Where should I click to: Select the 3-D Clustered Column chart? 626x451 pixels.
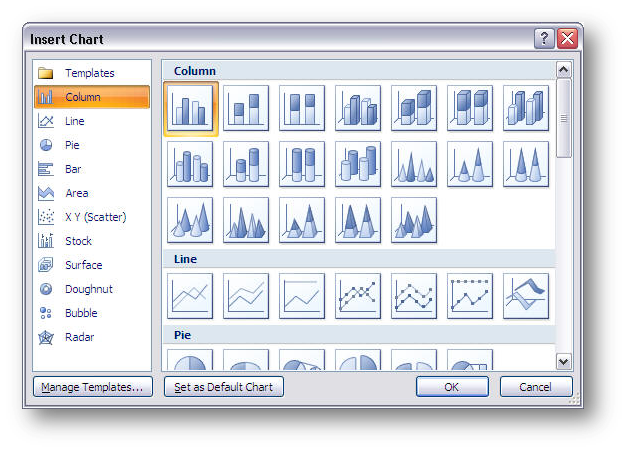tap(358, 108)
